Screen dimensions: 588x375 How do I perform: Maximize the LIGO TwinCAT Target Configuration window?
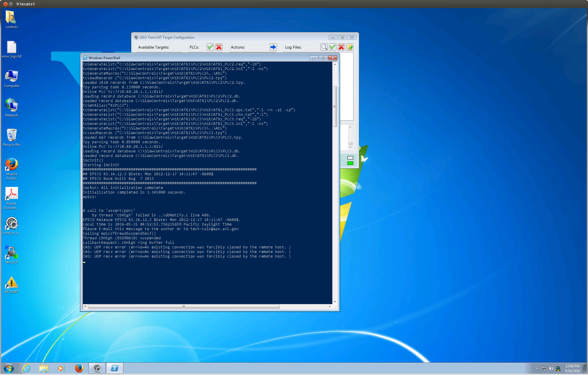pos(342,37)
